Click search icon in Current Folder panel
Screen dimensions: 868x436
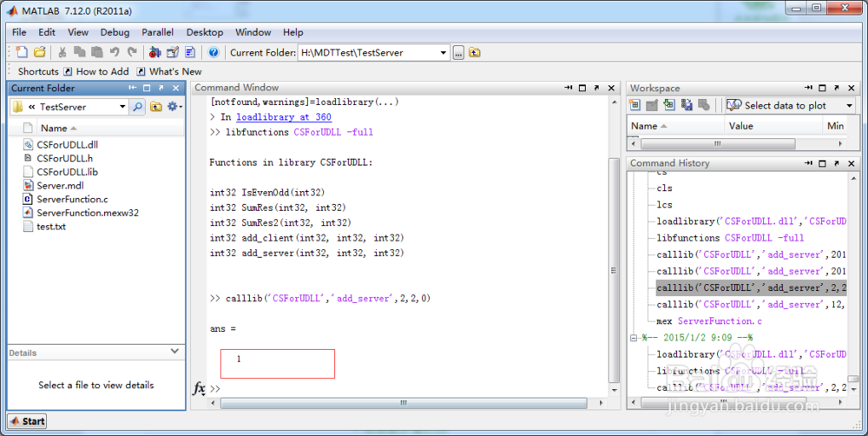pos(138,106)
